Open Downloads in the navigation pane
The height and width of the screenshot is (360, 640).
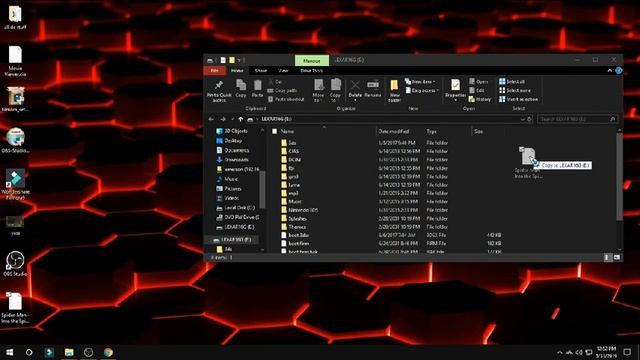(x=236, y=160)
